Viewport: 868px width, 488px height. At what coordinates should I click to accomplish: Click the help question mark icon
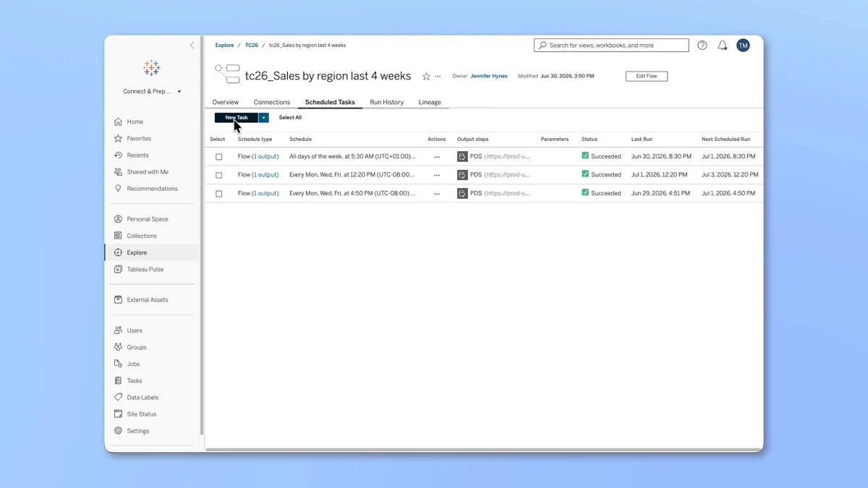(x=702, y=46)
